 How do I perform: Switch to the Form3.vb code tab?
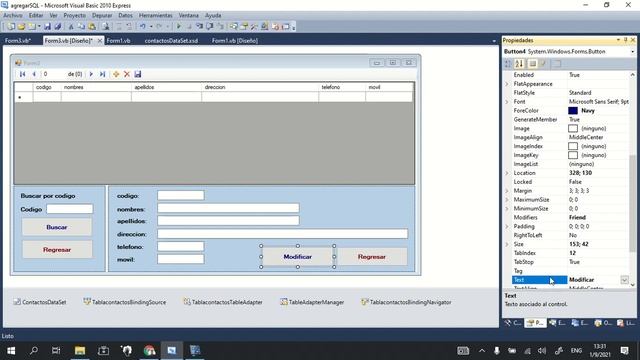point(18,40)
